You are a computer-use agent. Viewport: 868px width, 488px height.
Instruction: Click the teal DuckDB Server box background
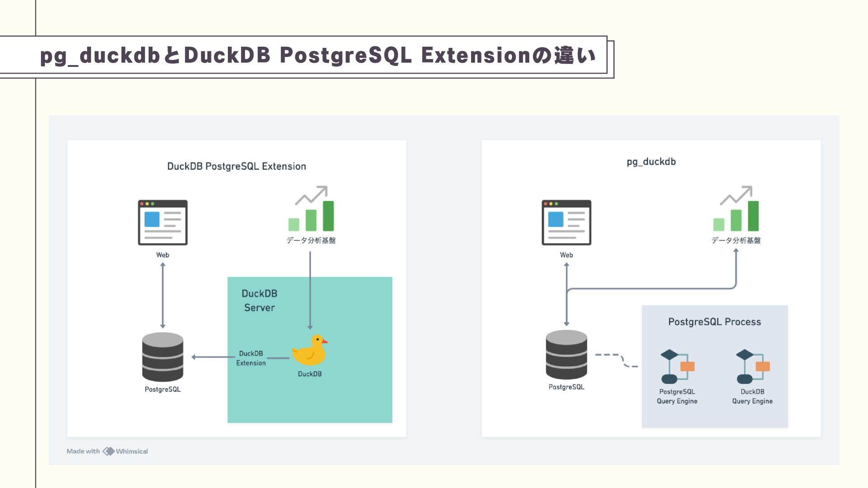pyautogui.click(x=353, y=398)
